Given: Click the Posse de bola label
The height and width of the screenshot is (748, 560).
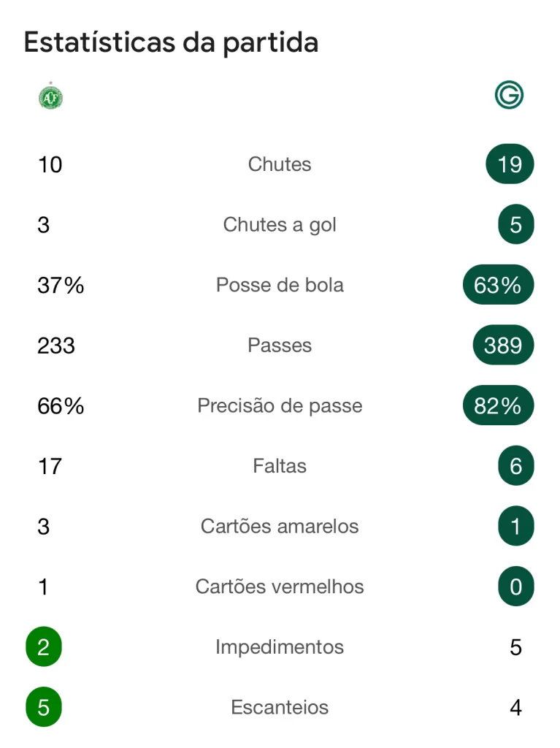Looking at the screenshot, I should (280, 285).
